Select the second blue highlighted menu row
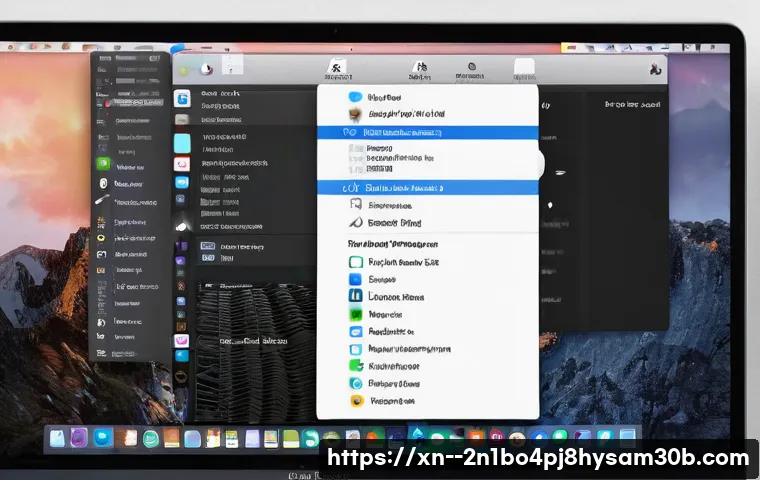This screenshot has width=760, height=480. [x=427, y=187]
